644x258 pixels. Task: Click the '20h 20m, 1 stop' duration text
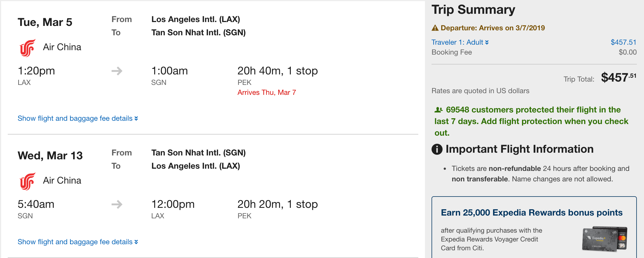pyautogui.click(x=277, y=205)
